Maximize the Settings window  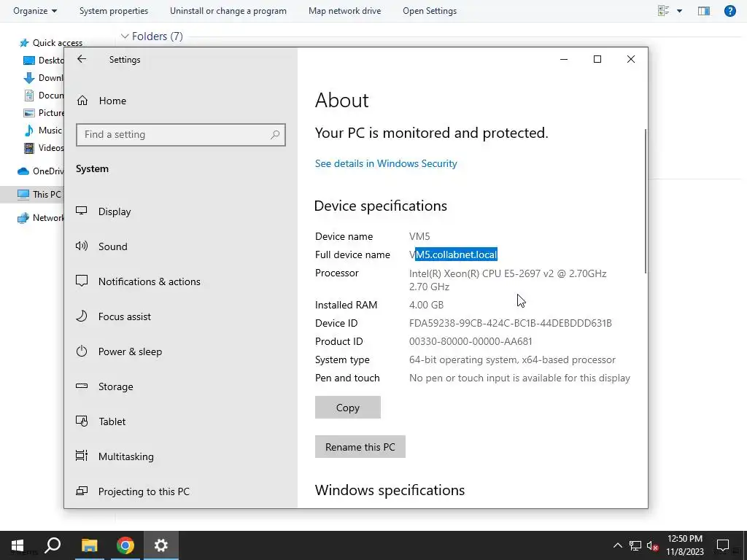(597, 59)
